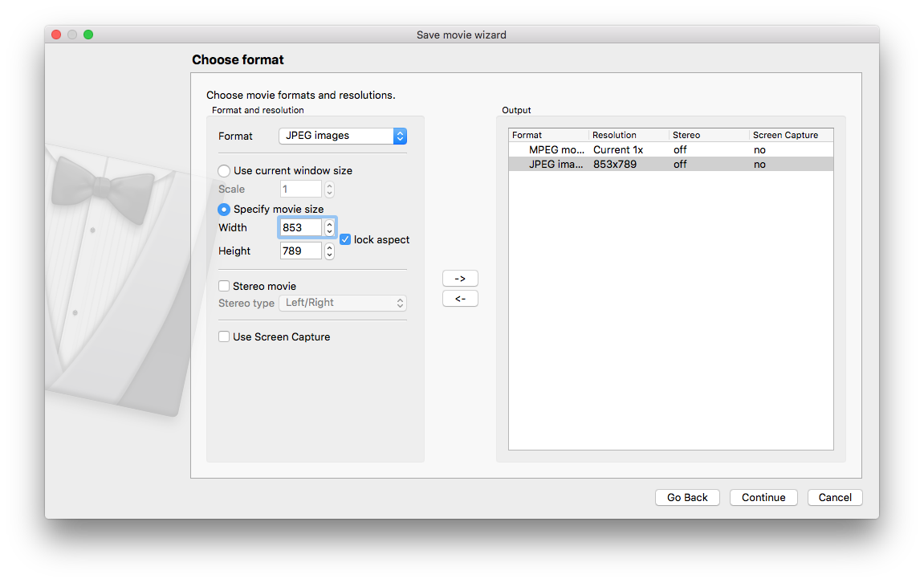Click the Format column header in Output

(548, 135)
